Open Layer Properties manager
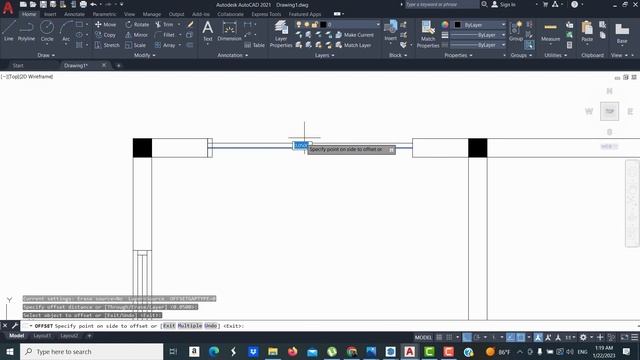The image size is (640, 360). click(281, 34)
